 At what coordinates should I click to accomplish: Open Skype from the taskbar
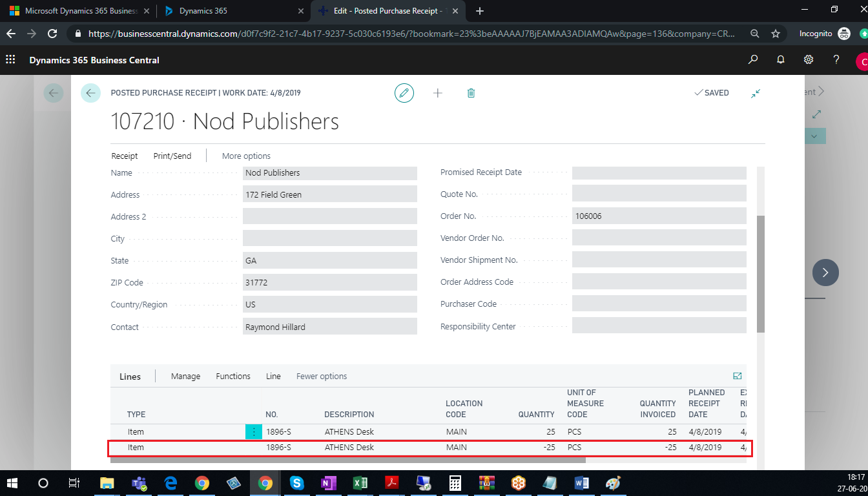[x=297, y=483]
